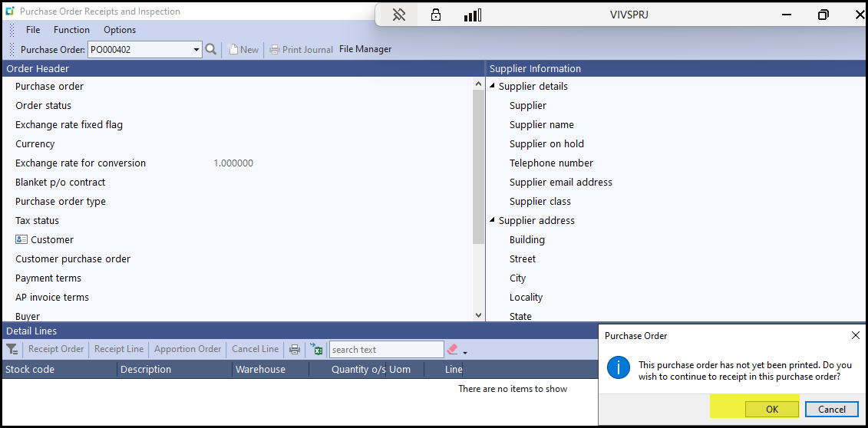Collapse the Supplier details section
This screenshot has width=868, height=428.
tap(493, 86)
